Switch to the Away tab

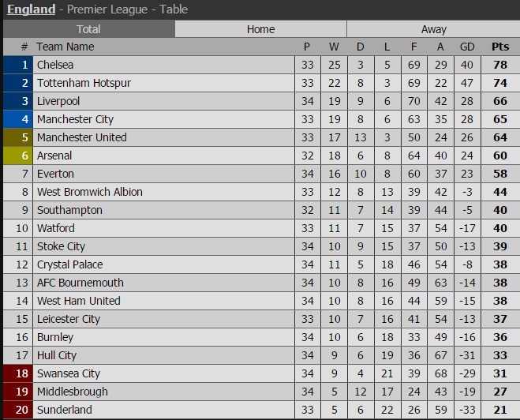[x=433, y=29]
